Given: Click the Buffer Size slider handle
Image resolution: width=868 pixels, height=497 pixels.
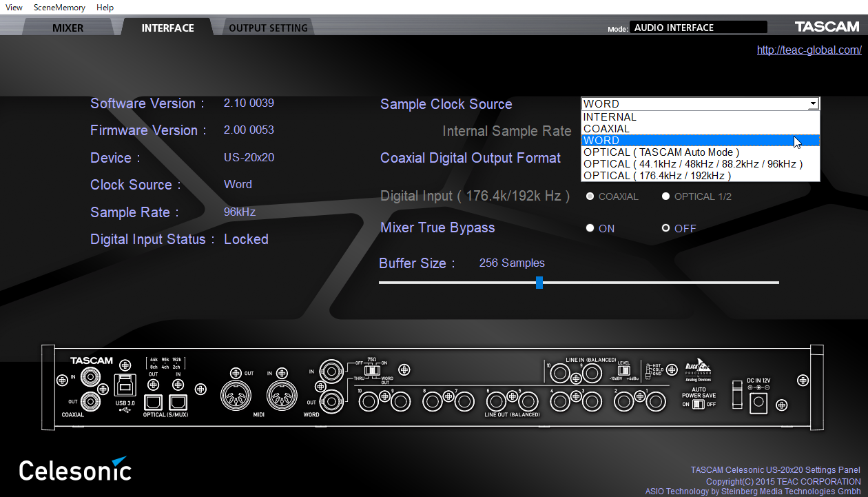Looking at the screenshot, I should (539, 283).
